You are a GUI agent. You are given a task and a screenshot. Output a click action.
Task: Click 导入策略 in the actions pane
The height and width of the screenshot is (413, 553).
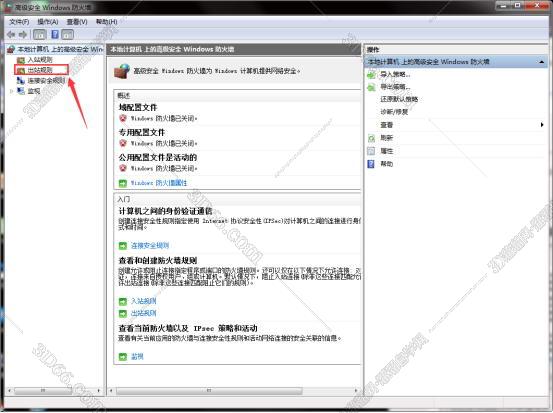pos(395,74)
